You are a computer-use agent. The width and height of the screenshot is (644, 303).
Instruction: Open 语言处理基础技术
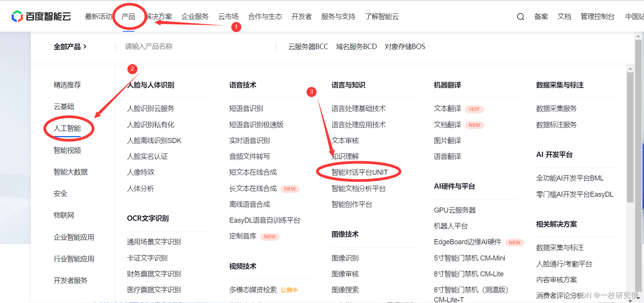point(359,109)
